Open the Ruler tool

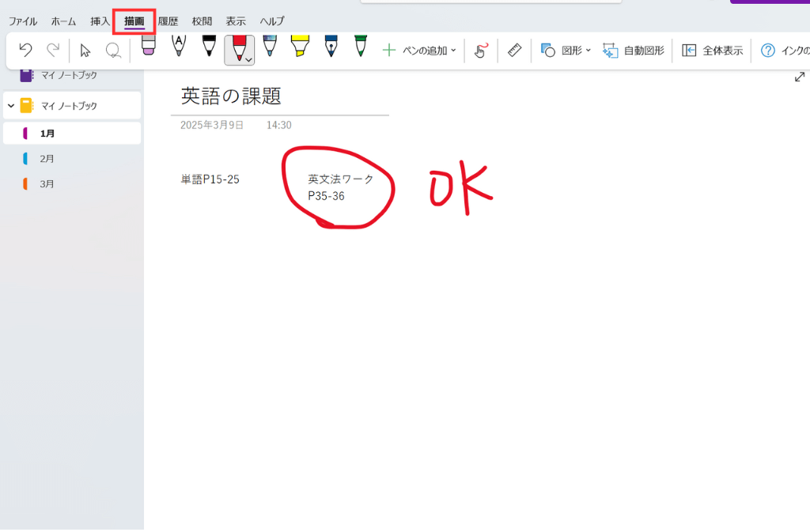click(x=515, y=51)
